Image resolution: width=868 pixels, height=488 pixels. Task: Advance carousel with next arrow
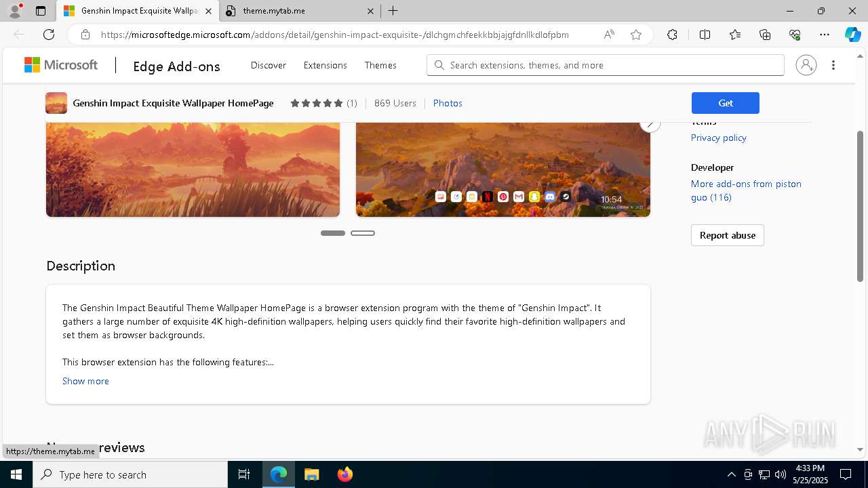click(x=650, y=124)
